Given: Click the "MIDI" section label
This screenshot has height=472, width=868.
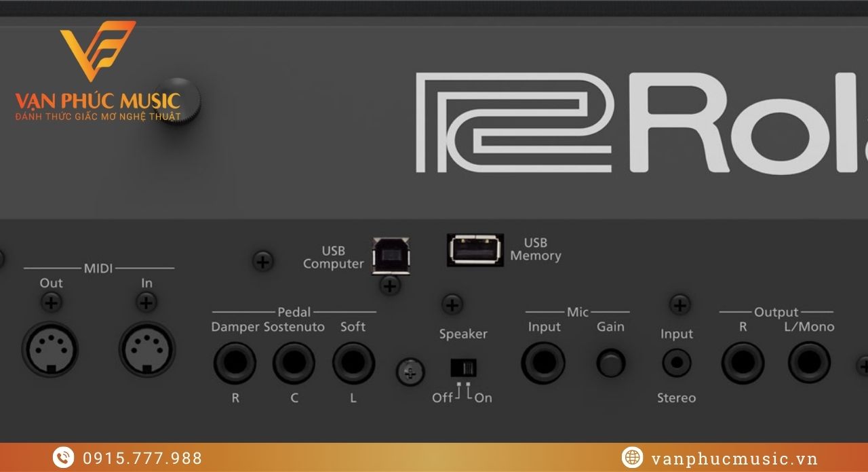Looking at the screenshot, I should coord(98,269).
